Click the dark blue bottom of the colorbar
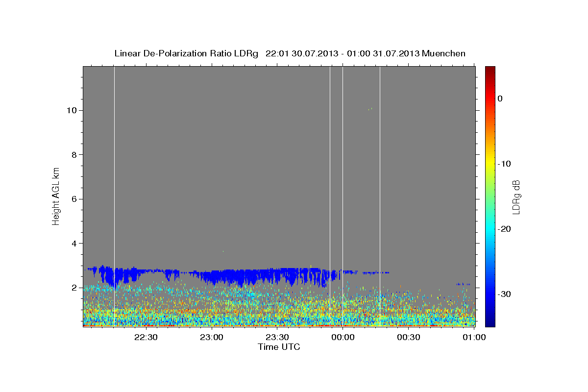588x392 pixels. tap(490, 321)
